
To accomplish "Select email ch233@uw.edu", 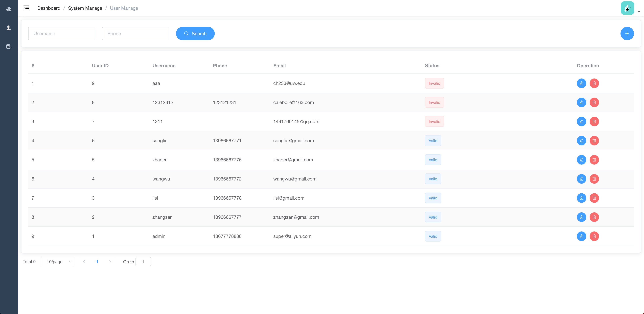I will click(289, 83).
